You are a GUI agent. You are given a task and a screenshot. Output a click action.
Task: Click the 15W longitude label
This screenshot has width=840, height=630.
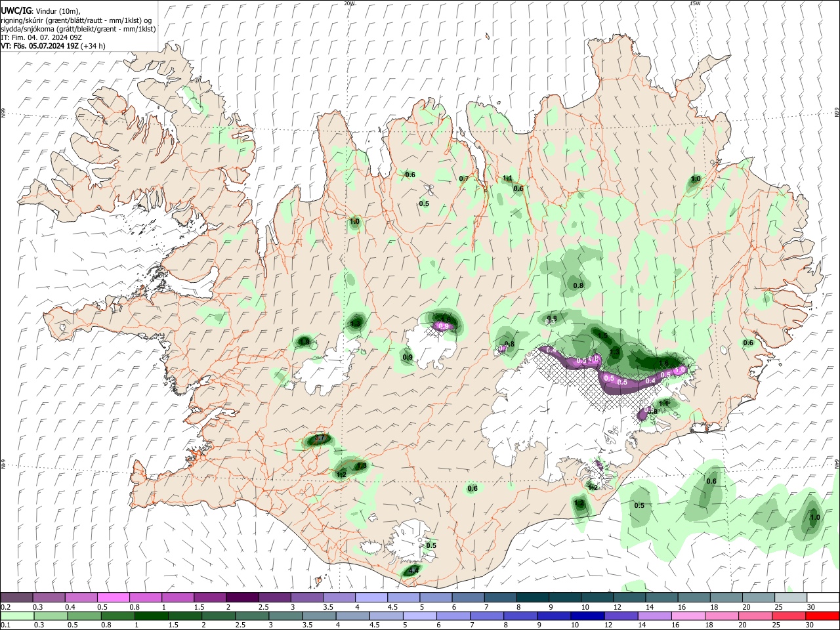(x=695, y=3)
